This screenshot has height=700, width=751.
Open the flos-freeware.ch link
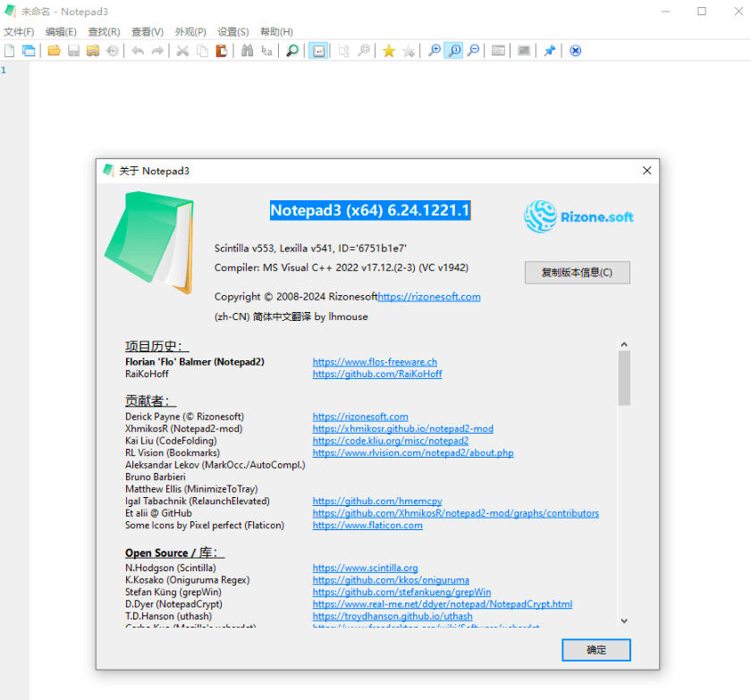(375, 362)
